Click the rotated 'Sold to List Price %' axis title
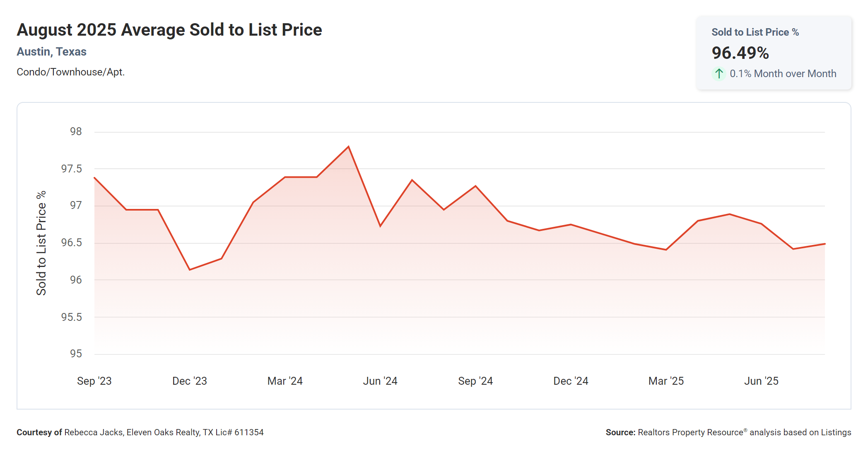868x456 pixels. (41, 243)
